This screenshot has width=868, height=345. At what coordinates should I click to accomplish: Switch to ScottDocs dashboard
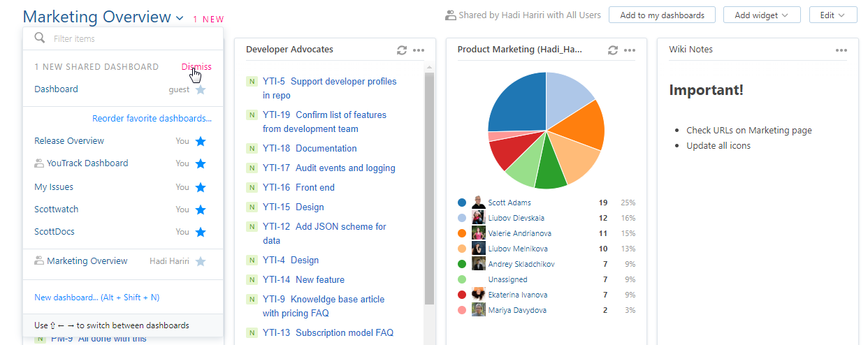tap(55, 232)
